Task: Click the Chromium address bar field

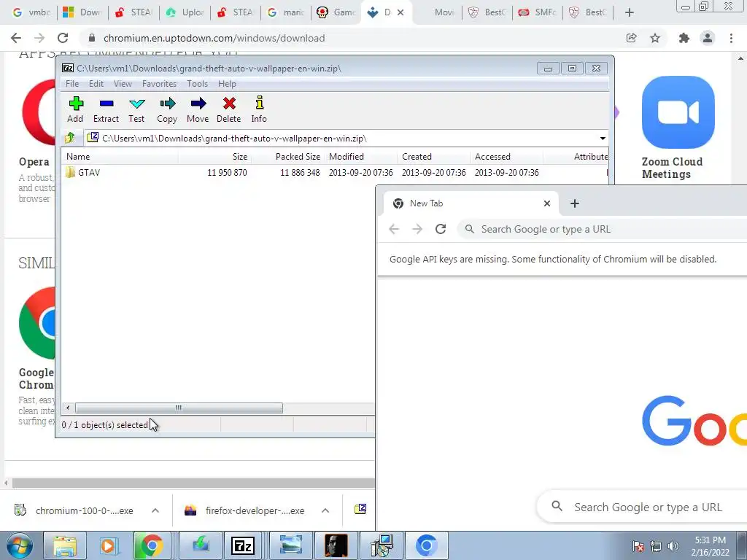Action: click(x=602, y=229)
